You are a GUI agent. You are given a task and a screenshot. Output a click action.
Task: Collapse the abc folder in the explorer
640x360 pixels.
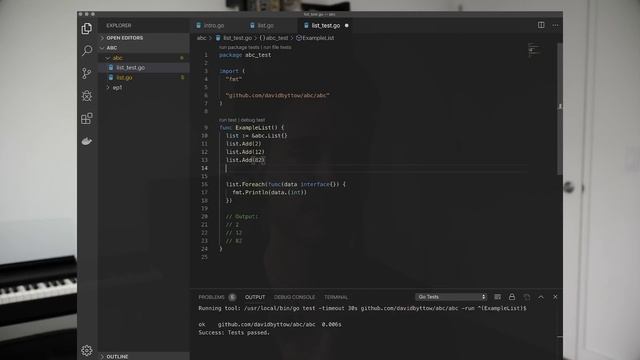click(144, 58)
